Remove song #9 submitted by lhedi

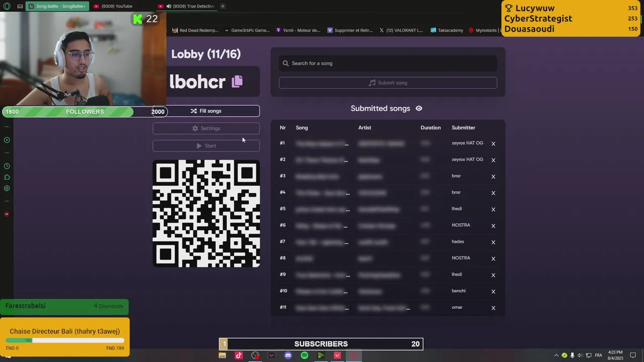[493, 275]
